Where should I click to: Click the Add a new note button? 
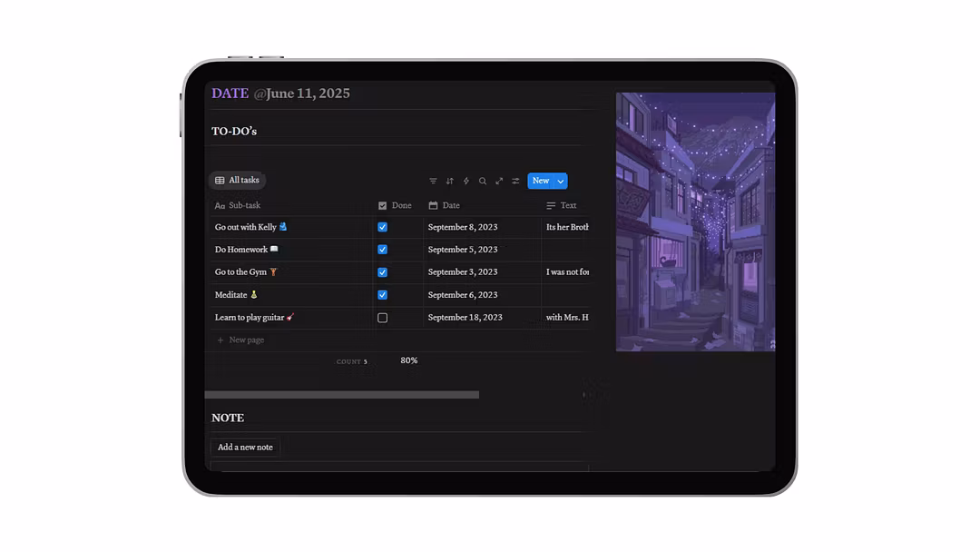tap(245, 448)
